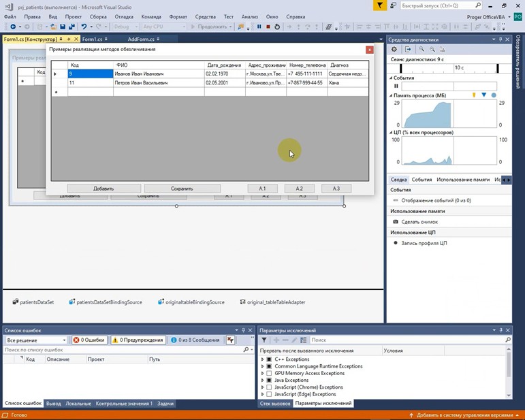
Task: Click the Restart debugging icon in toolbar
Action: coord(276,27)
